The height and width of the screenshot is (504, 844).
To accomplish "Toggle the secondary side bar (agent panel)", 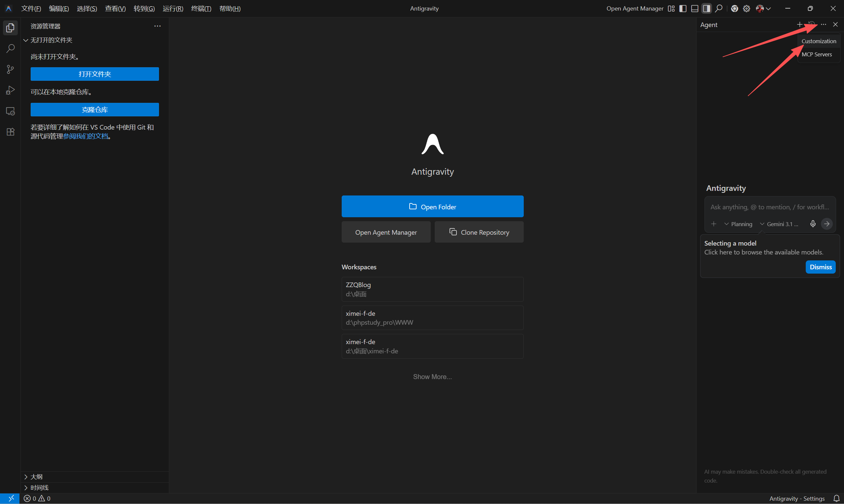I will (706, 9).
